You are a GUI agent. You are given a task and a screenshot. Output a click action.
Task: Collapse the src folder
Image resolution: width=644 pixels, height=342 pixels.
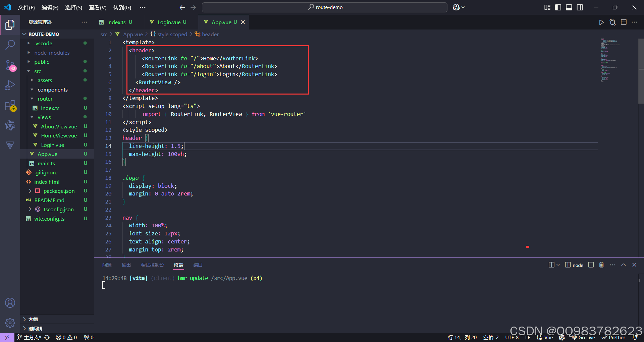pos(29,71)
